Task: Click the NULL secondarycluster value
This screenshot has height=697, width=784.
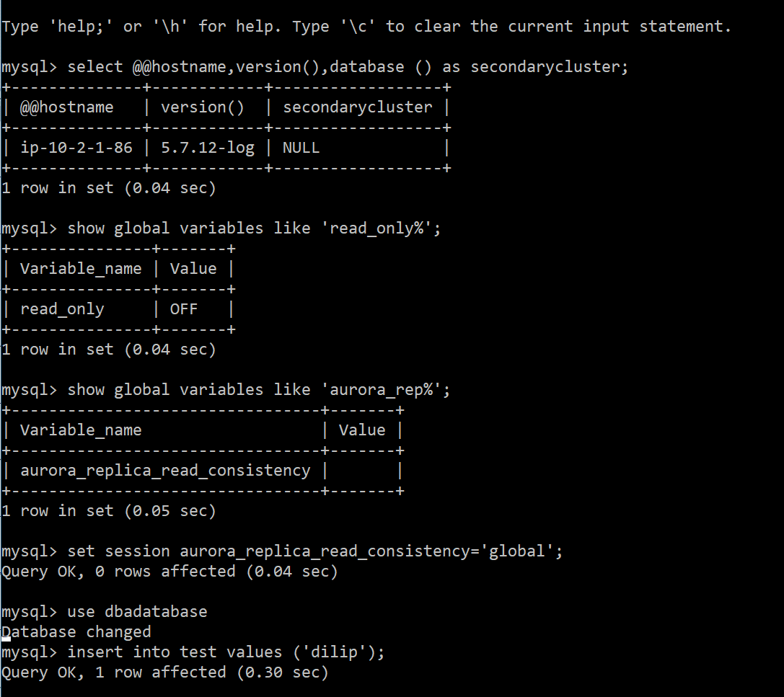Action: pos(301,148)
